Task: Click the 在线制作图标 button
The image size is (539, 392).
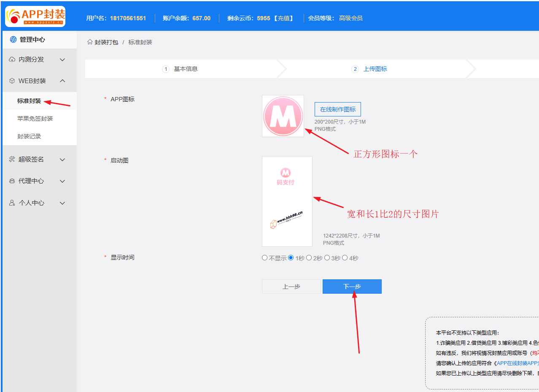Action: point(337,109)
